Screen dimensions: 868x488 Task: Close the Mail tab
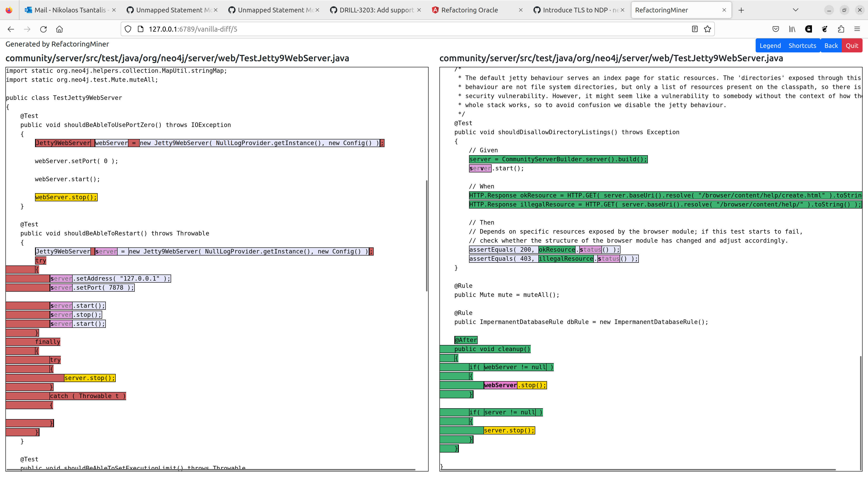click(x=114, y=10)
